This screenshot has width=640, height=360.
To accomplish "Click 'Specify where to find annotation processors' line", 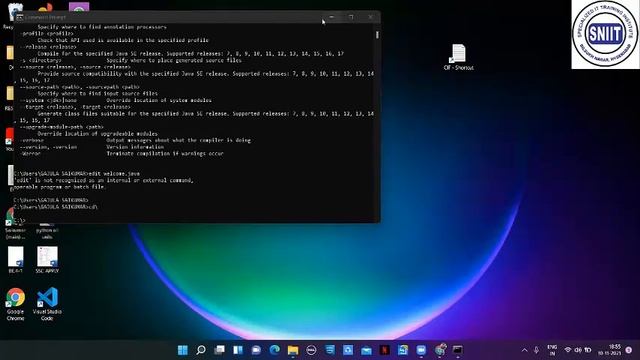I will [102, 27].
